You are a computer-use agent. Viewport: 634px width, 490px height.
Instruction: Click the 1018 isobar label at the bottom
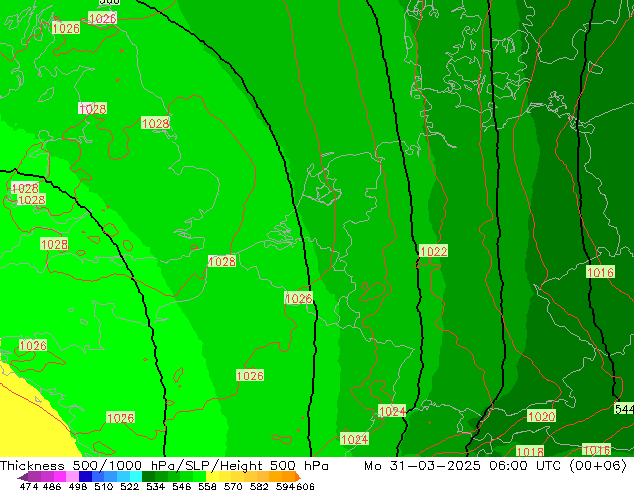tap(530, 451)
